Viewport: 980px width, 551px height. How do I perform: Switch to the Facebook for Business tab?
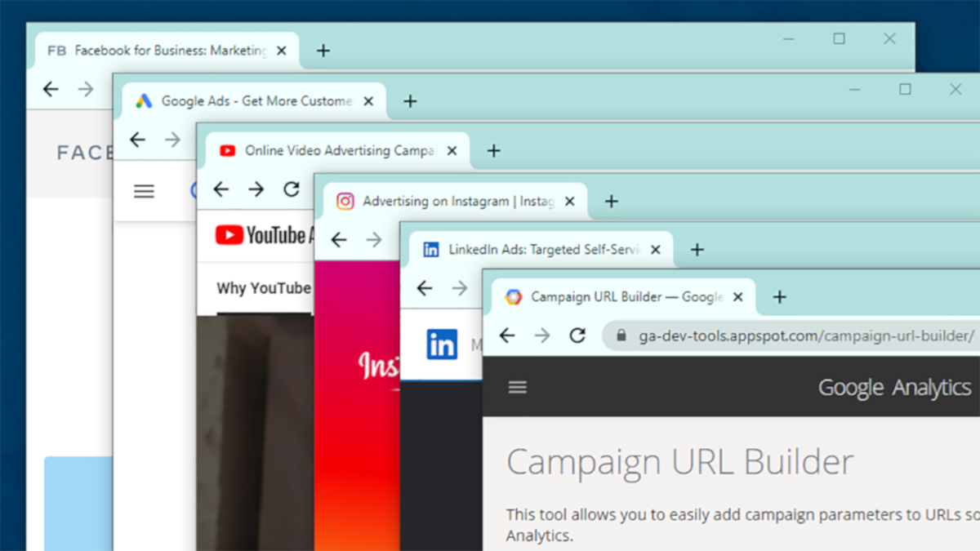click(167, 51)
